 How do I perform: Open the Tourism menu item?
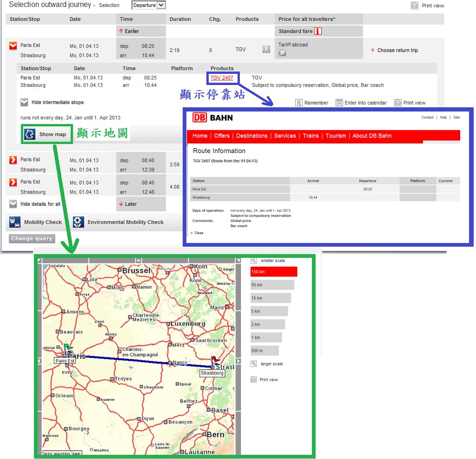[x=336, y=136]
